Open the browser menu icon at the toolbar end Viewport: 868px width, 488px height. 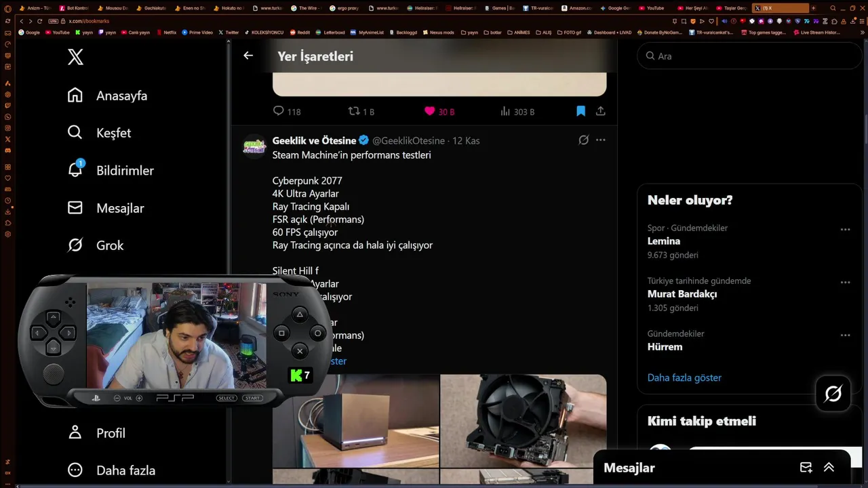(x=861, y=21)
